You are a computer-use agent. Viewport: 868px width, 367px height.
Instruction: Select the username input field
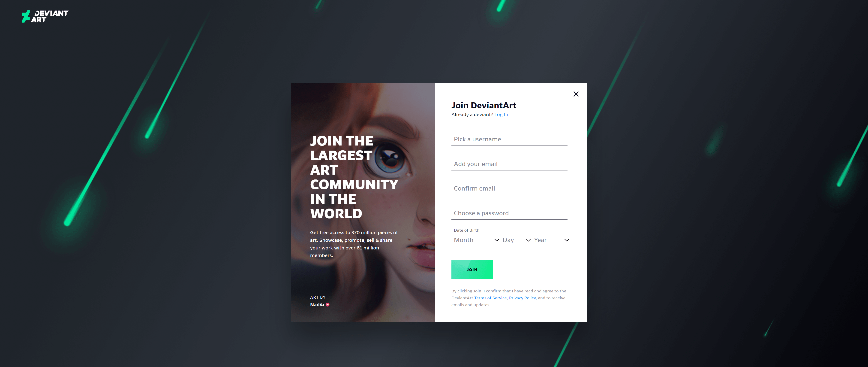pos(509,139)
